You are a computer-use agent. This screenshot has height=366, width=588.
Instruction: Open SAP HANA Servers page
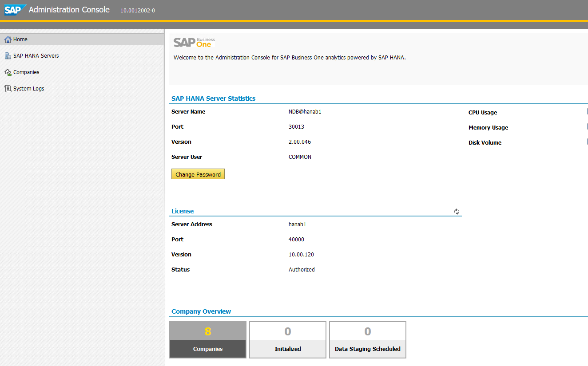[82, 56]
